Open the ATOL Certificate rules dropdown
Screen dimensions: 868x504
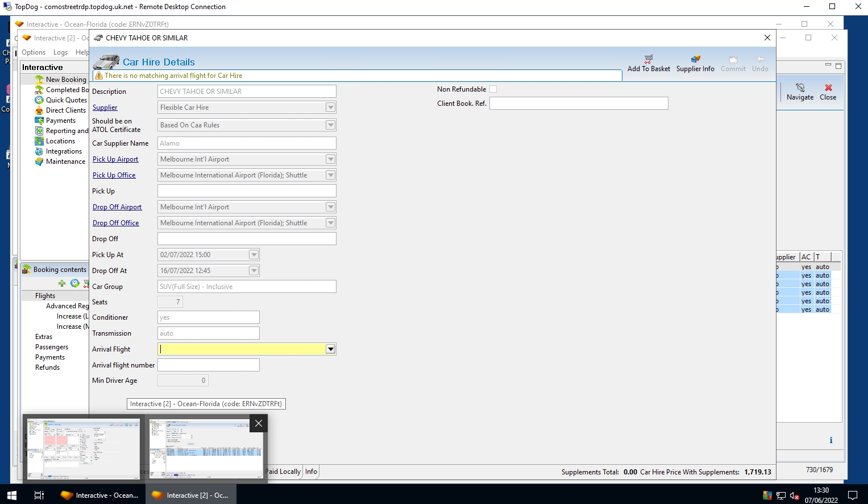[330, 125]
